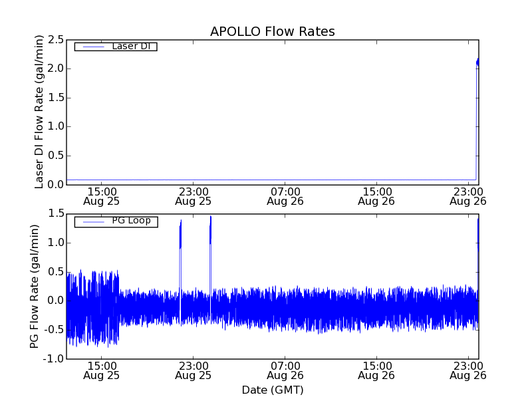The image size is (532, 399).
Task: Click the Date (GMT) x-axis label
Action: [272, 390]
